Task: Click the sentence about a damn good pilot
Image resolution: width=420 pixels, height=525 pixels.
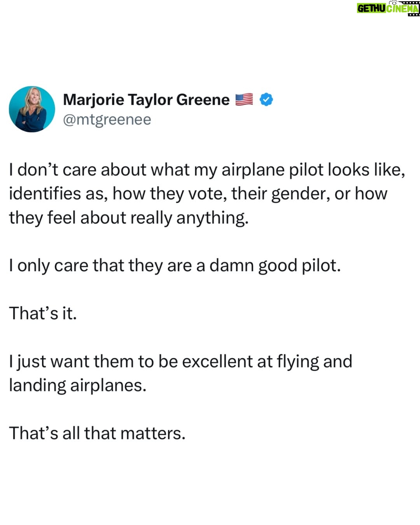Action: pyautogui.click(x=175, y=266)
